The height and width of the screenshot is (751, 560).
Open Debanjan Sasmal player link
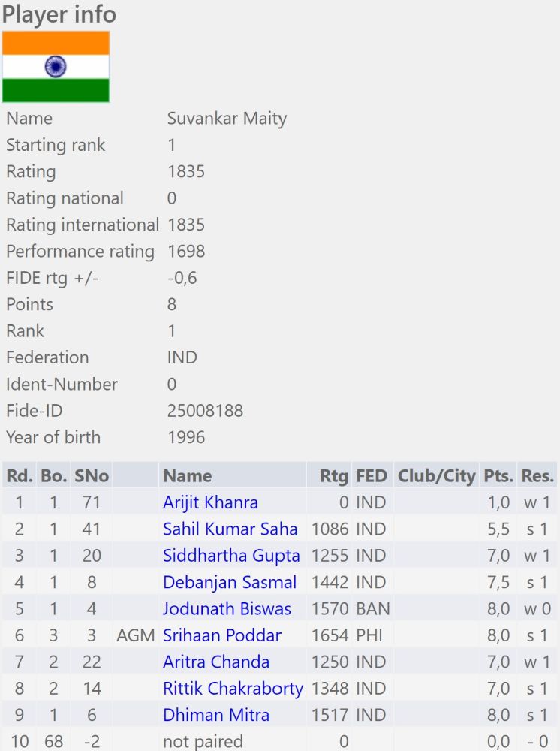[230, 582]
